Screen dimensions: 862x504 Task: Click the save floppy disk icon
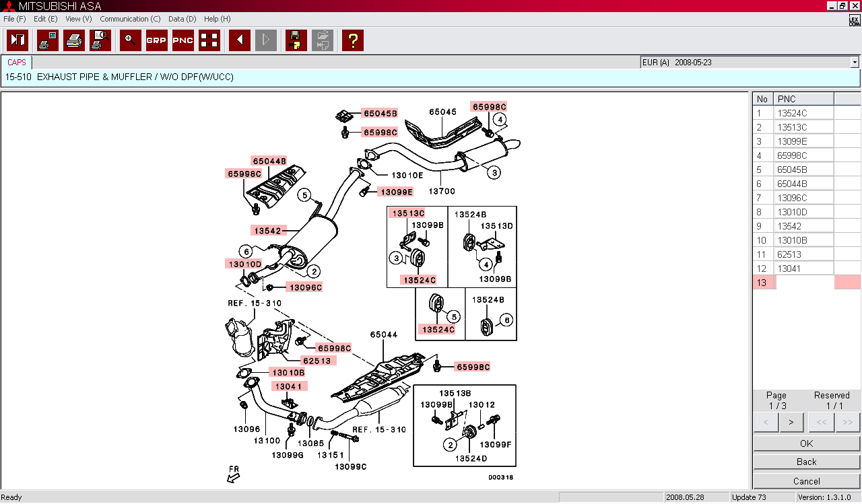[296, 40]
